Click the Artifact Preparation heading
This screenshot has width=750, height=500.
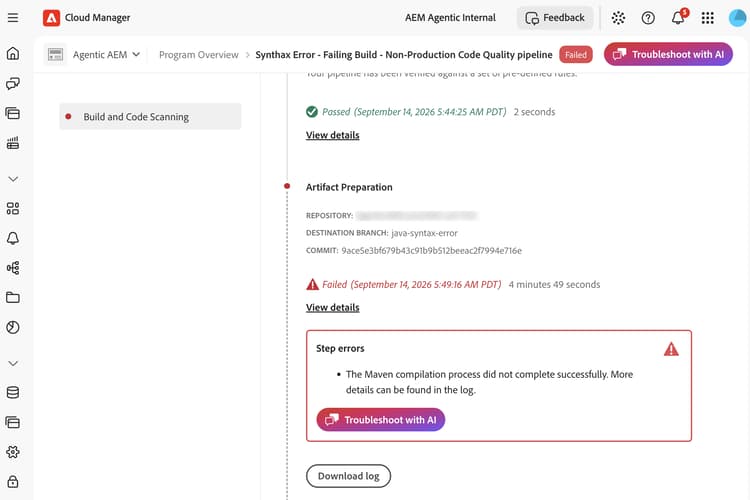(x=349, y=187)
